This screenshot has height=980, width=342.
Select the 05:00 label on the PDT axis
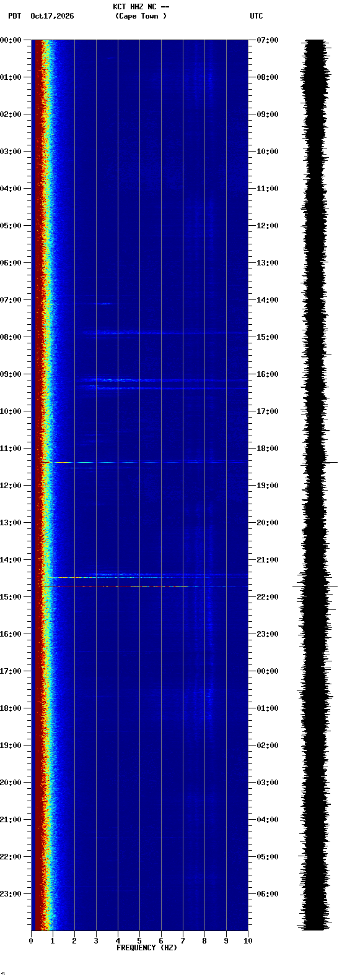11,226
